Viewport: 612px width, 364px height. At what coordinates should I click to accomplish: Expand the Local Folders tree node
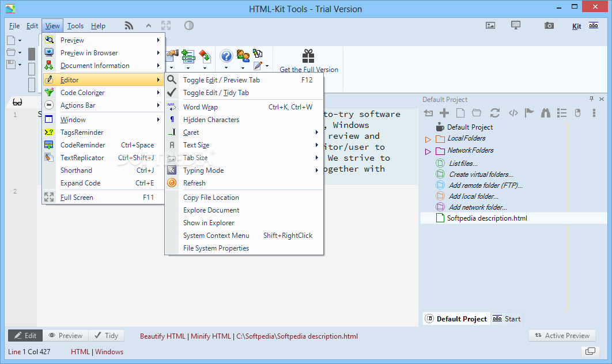pyautogui.click(x=428, y=139)
